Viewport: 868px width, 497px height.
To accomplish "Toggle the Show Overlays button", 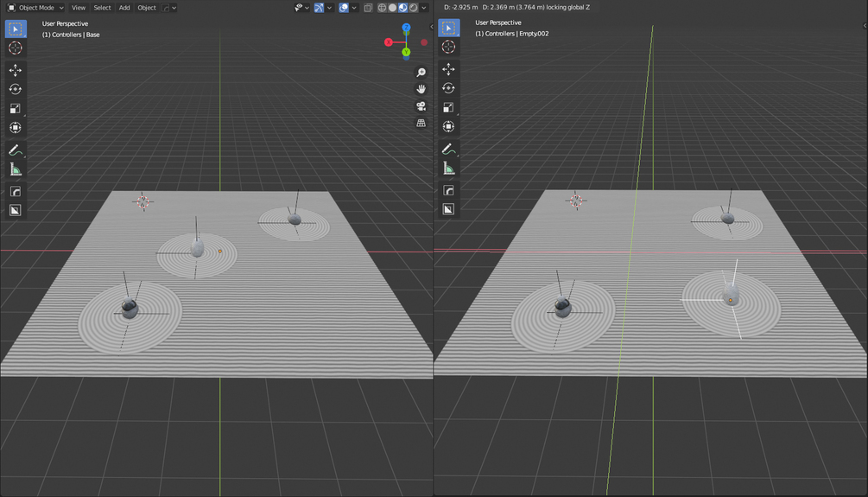I will click(344, 8).
